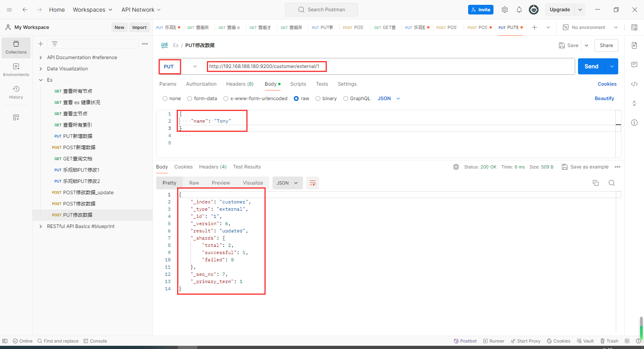Open the Console in status bar
The image size is (644, 349).
coord(95,341)
